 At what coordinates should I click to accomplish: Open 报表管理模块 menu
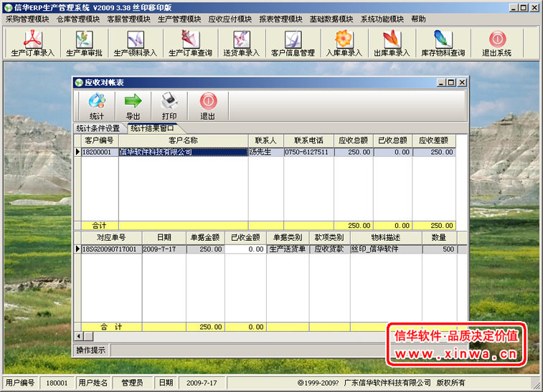tap(281, 19)
